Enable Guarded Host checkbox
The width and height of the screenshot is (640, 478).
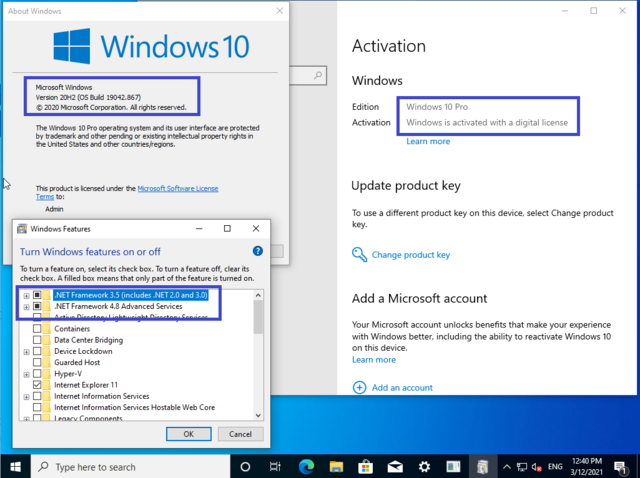tap(37, 362)
